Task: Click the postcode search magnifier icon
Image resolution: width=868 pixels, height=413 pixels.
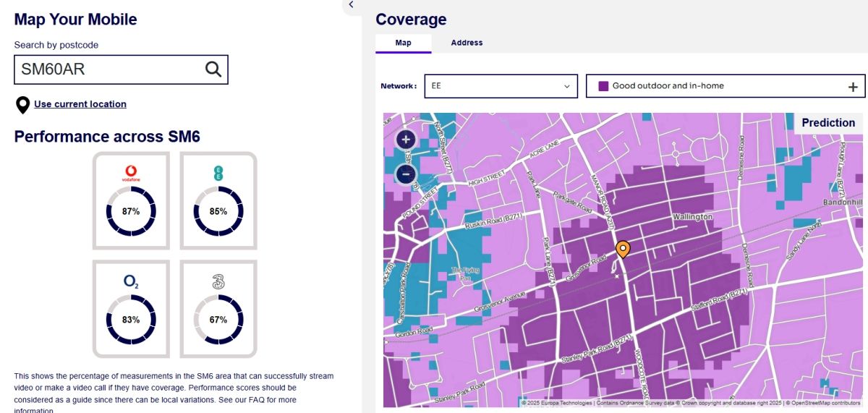Action: [213, 69]
